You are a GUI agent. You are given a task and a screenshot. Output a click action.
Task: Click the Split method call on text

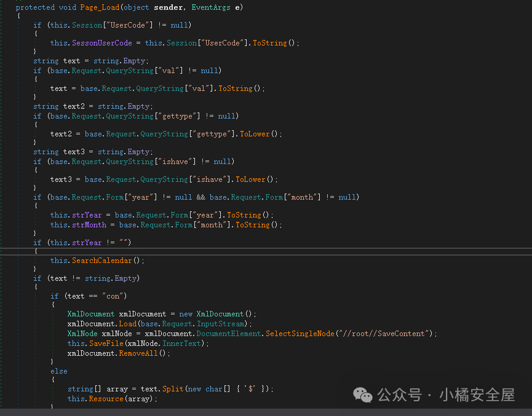pyautogui.click(x=172, y=389)
